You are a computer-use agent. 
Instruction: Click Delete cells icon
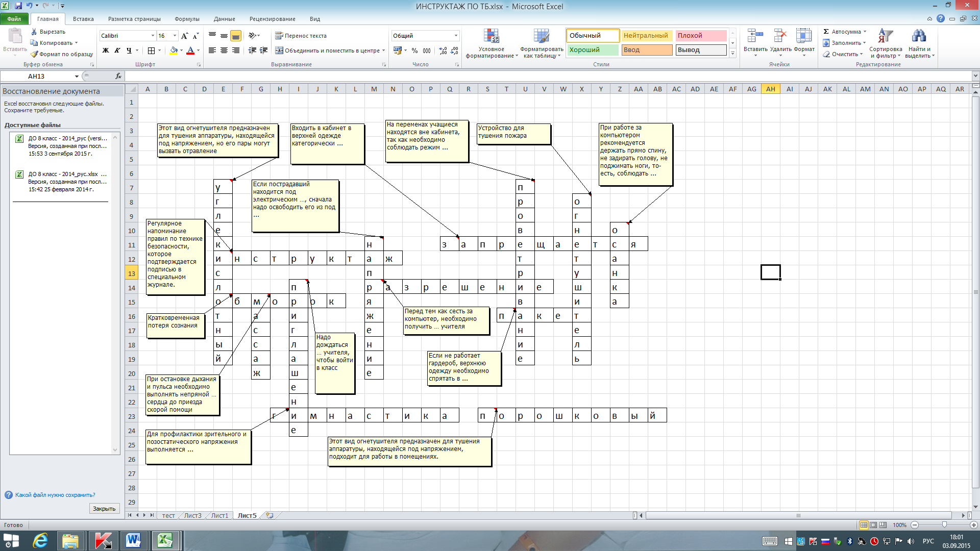pos(780,36)
